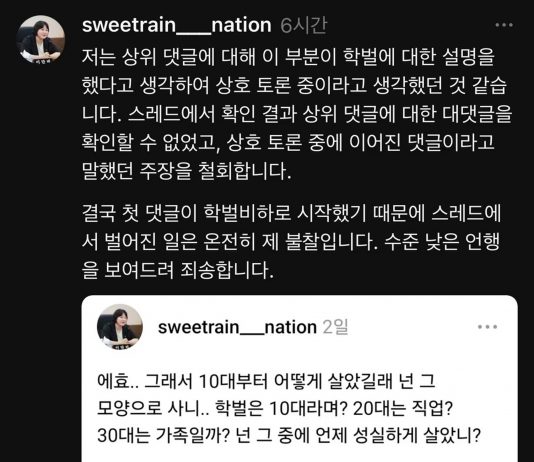The image size is (534, 462).
Task: Open quoted line starting 모양으로 사니.. 학벌은
Action: pos(274,408)
